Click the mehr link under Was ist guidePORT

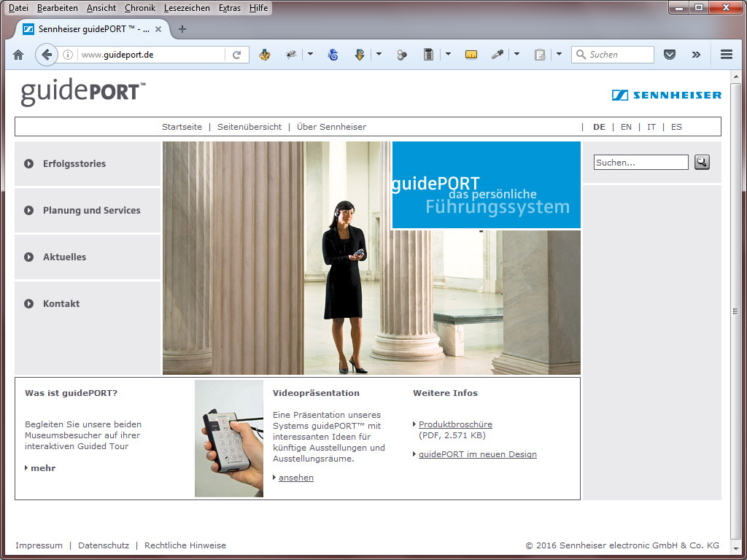(x=43, y=468)
